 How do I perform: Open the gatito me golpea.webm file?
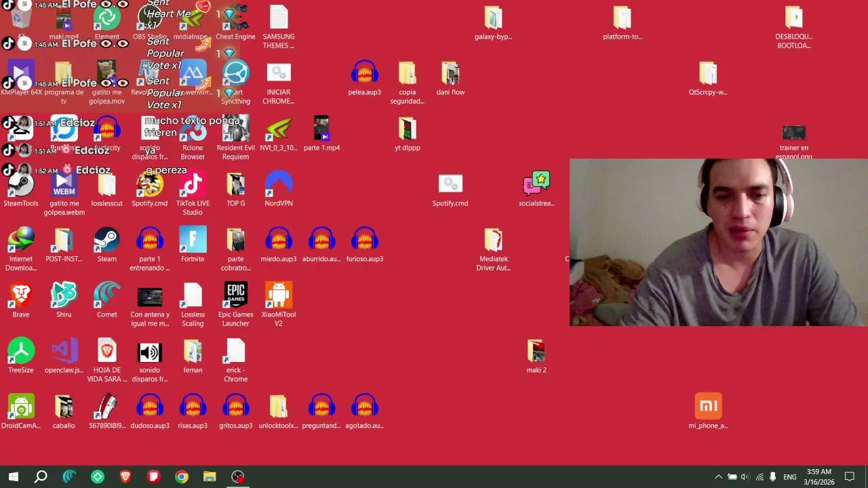pyautogui.click(x=64, y=194)
